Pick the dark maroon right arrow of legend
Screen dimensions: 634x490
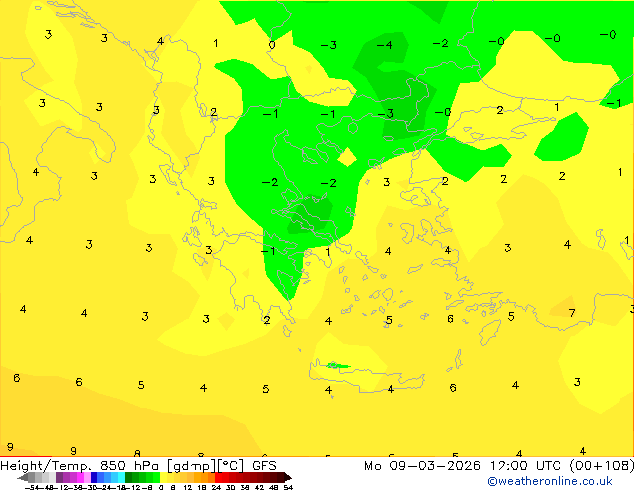[x=288, y=478]
